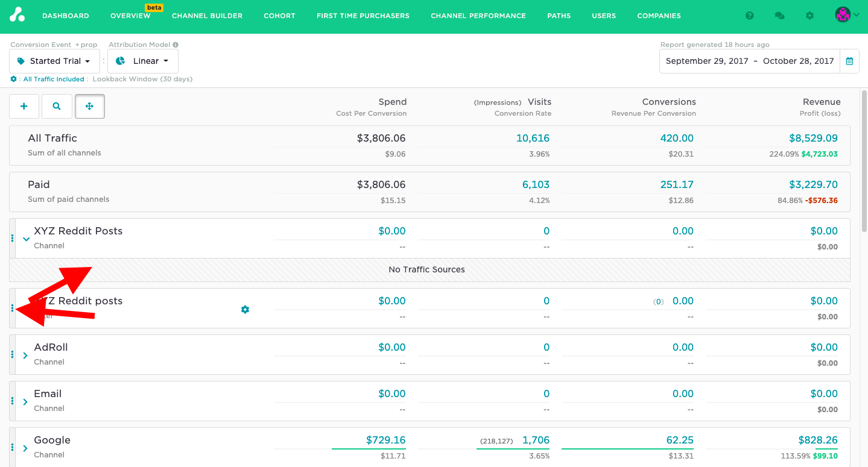This screenshot has width=868, height=467.
Task: Click Google conversions 62.25
Action: (x=680, y=440)
